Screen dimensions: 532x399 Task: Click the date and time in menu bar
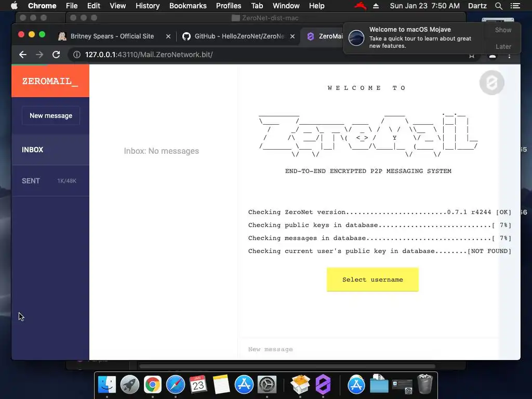pos(425,6)
